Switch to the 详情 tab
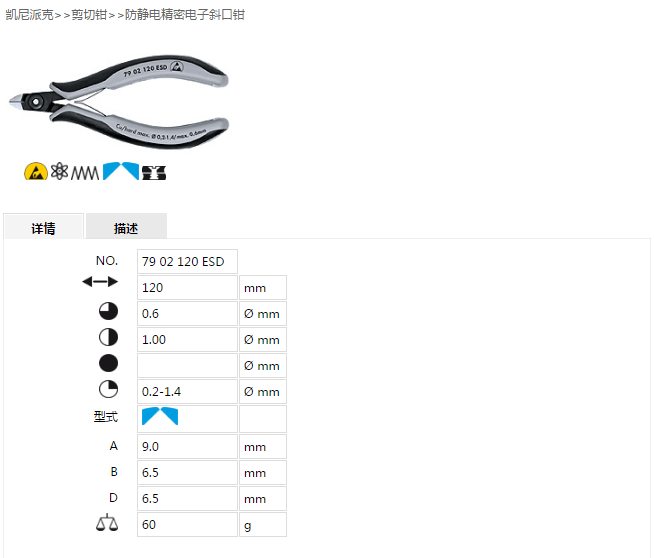This screenshot has width=654, height=558. coord(43,228)
